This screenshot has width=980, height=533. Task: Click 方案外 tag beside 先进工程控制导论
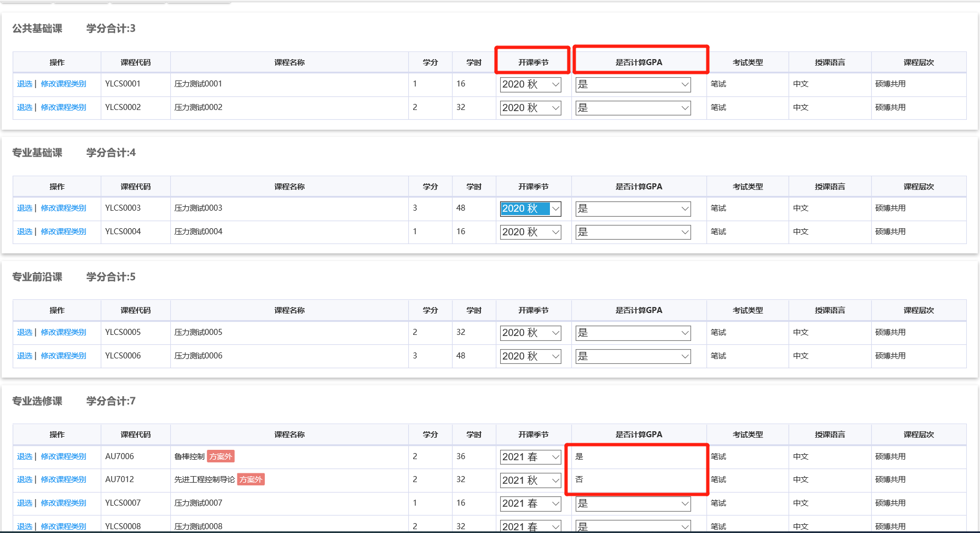(251, 479)
